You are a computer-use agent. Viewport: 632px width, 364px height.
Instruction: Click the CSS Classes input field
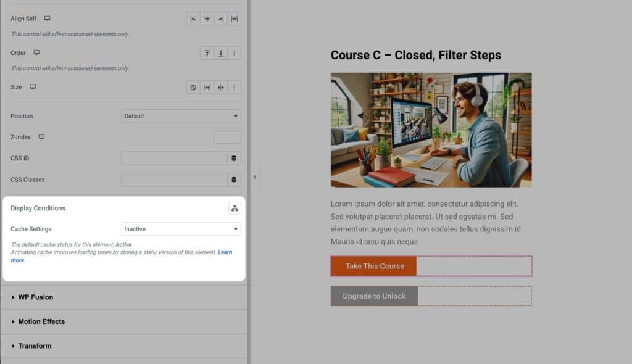pyautogui.click(x=174, y=180)
